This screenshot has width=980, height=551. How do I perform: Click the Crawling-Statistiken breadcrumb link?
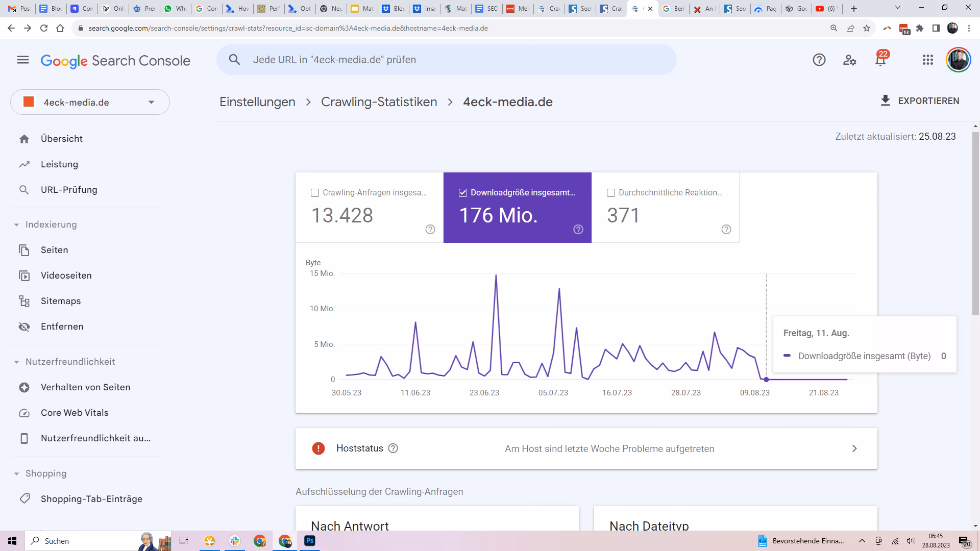tap(379, 102)
